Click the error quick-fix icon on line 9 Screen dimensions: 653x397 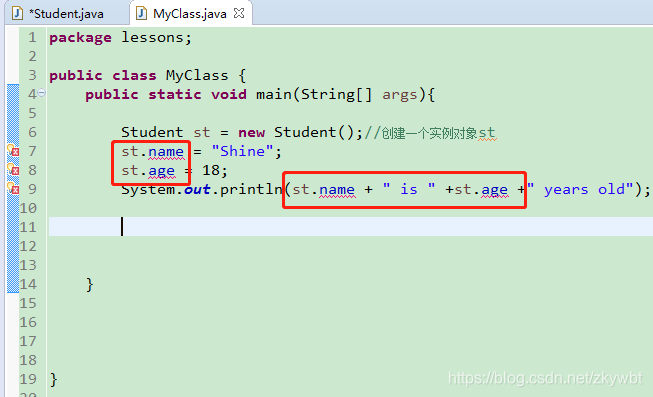click(13, 189)
